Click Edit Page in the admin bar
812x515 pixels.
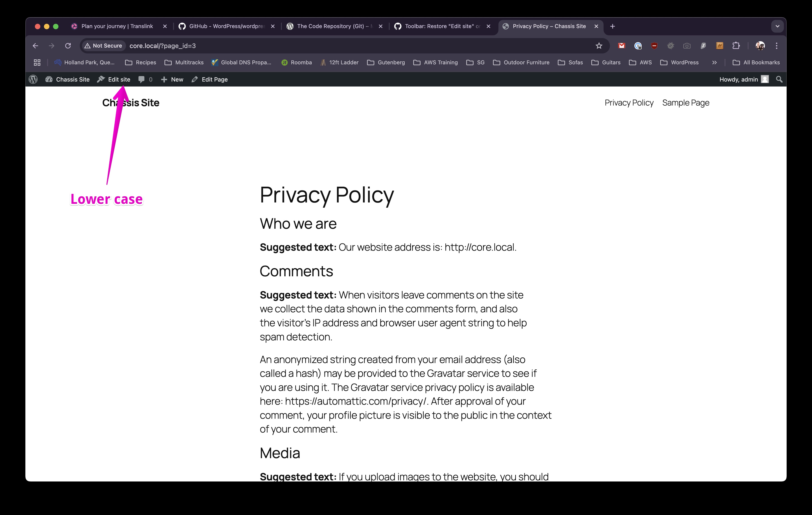coord(209,79)
